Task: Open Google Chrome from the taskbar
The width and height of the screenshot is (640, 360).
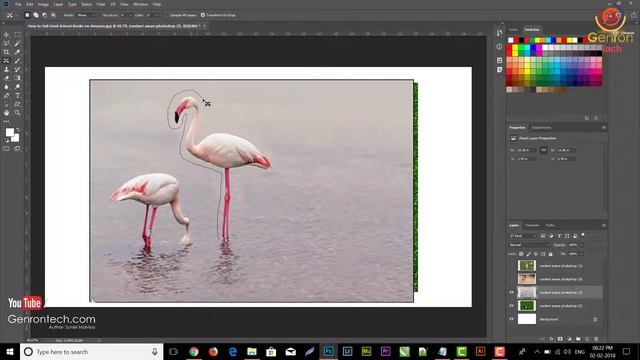Action: [194, 351]
